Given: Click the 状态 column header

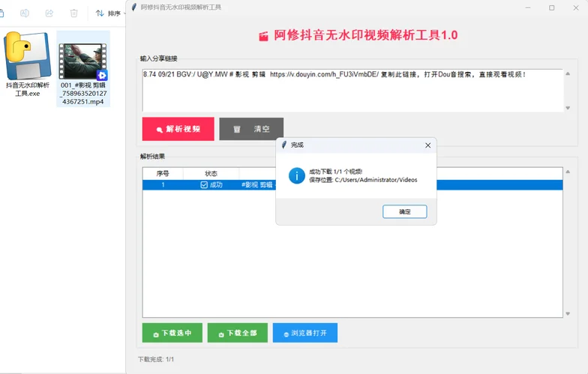Looking at the screenshot, I should point(211,173).
